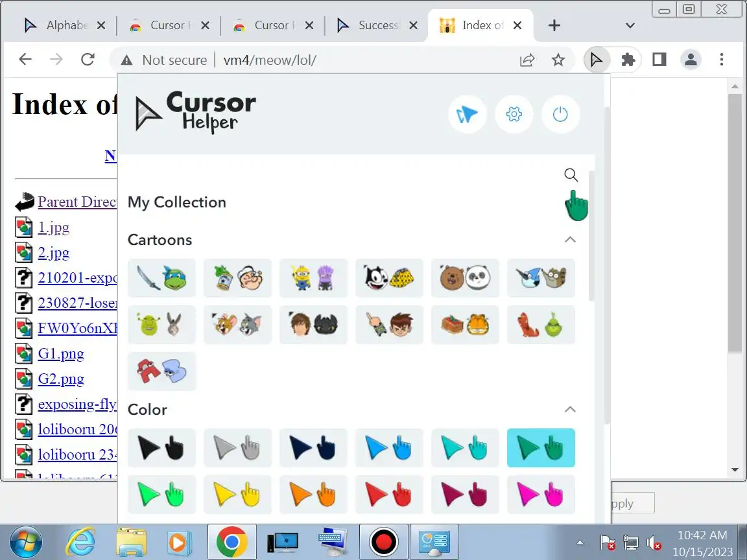
Task: Open the Chrome profile avatar
Action: (691, 60)
